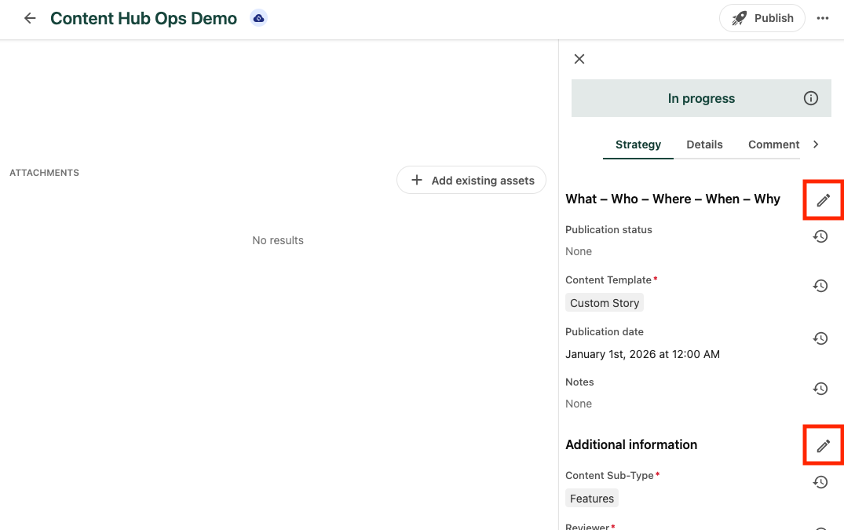The height and width of the screenshot is (530, 844).
Task: Click Add existing assets button
Action: pos(472,180)
